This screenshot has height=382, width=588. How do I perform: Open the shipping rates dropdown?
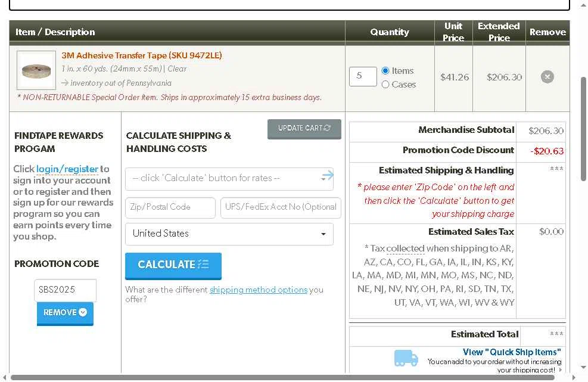pos(229,179)
